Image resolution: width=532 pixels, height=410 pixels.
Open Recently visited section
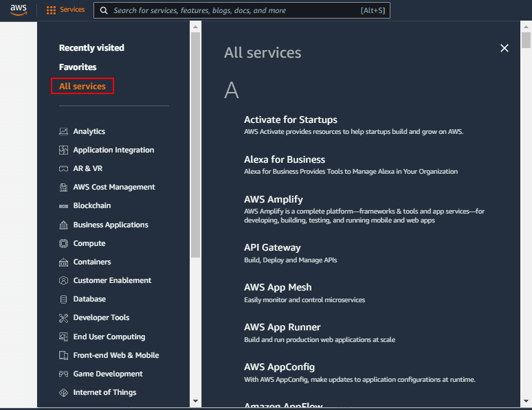91,48
